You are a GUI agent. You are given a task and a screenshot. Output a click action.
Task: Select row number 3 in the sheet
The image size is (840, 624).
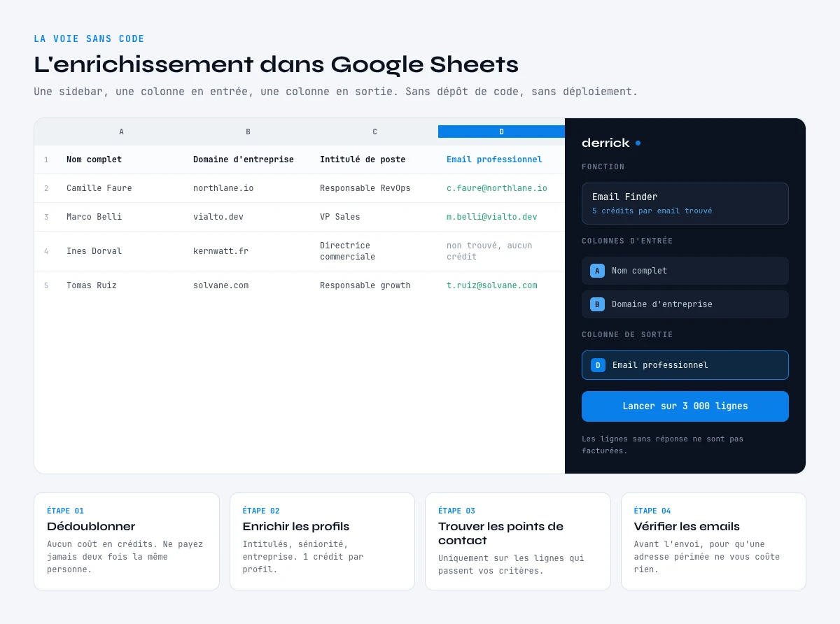tap(46, 217)
